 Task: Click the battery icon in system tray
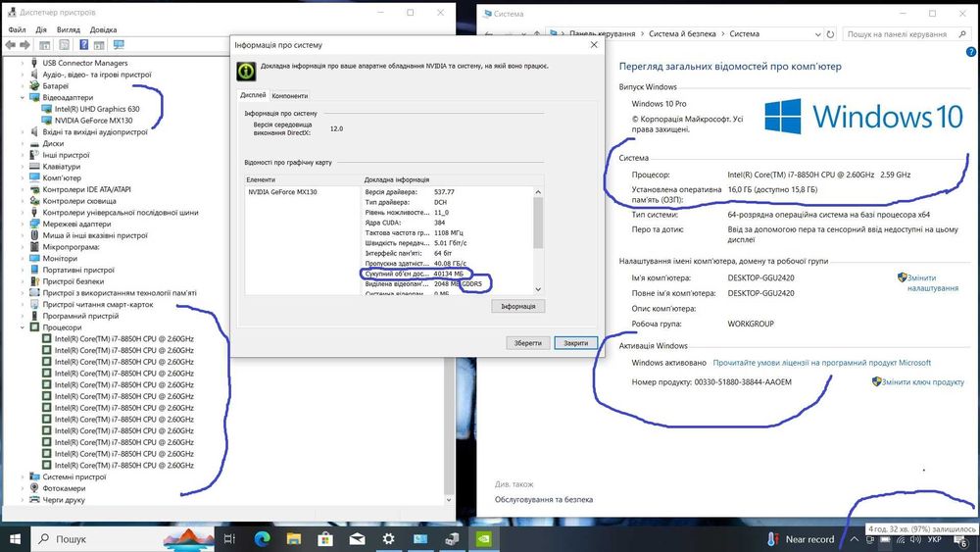885,539
